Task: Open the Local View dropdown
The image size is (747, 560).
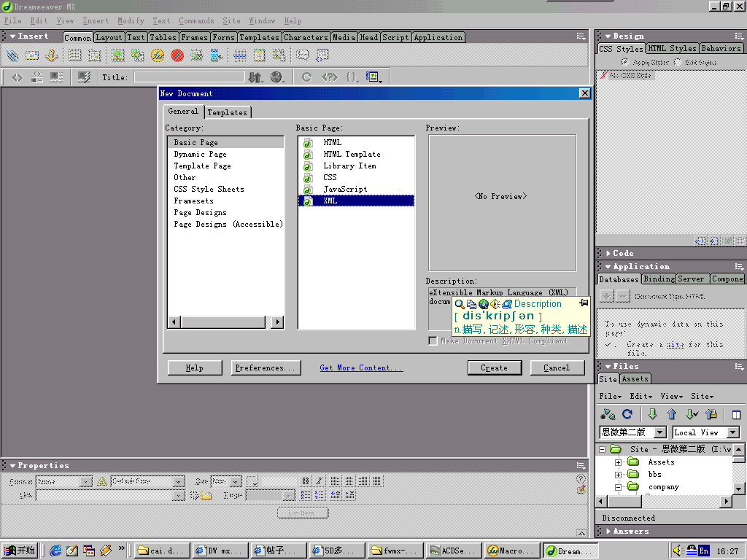Action: point(733,432)
